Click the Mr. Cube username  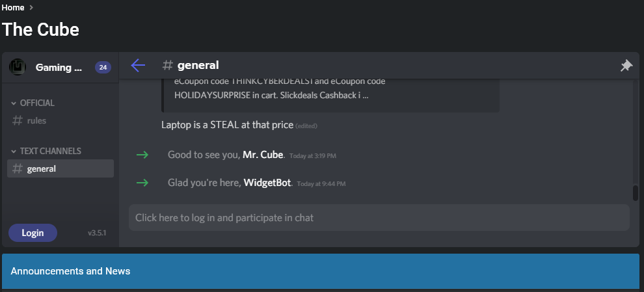point(263,155)
